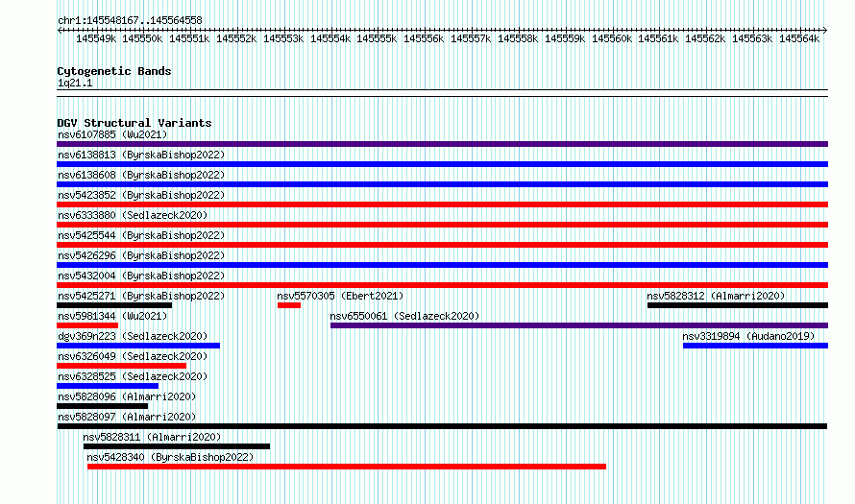This screenshot has height=504, width=855.
Task: Click the red bar under nsv5428340
Action: tap(347, 467)
